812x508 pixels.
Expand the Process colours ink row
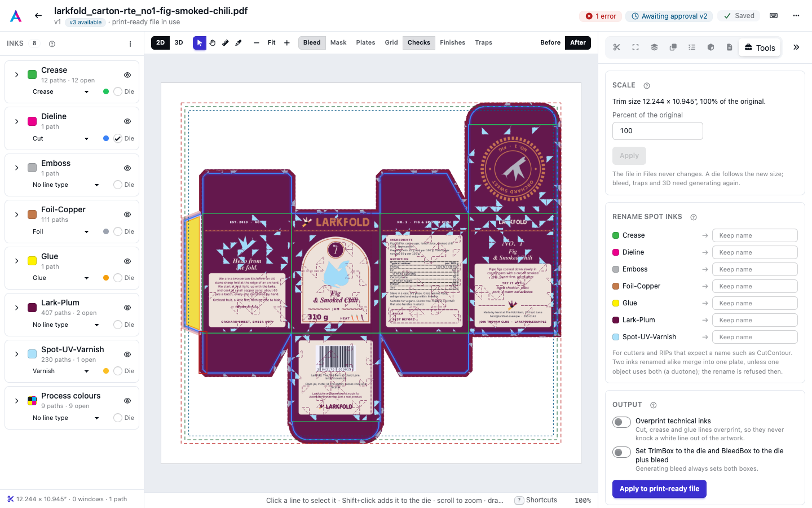tap(17, 401)
